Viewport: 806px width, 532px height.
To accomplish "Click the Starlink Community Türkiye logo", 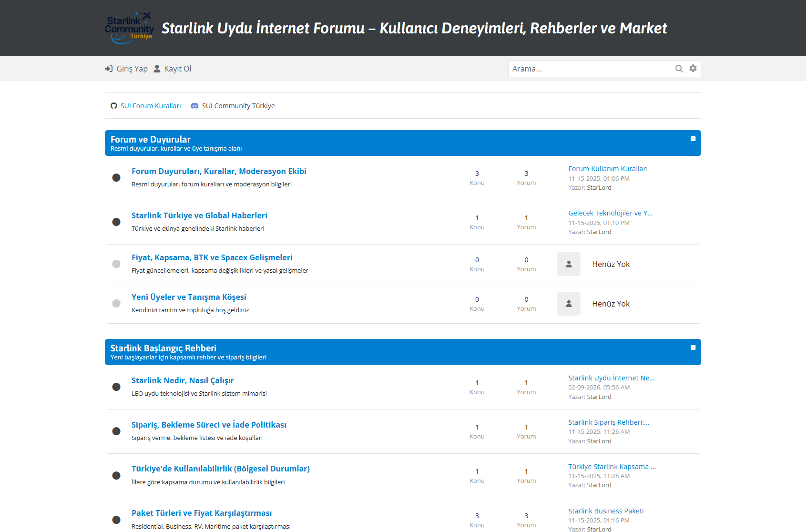I will [x=129, y=28].
